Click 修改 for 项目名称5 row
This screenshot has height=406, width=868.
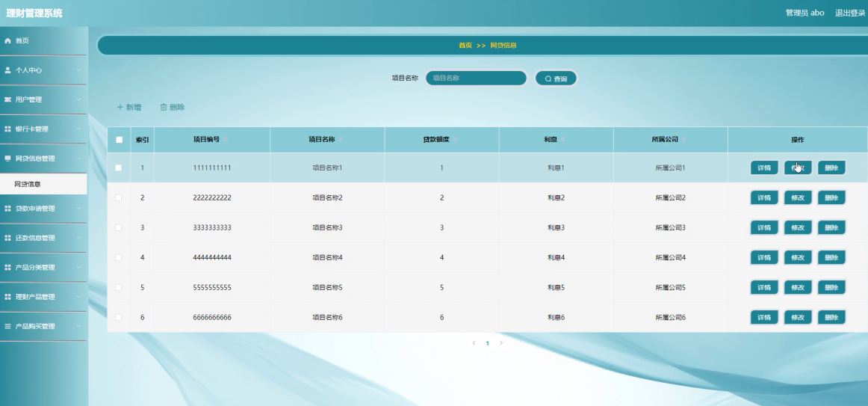[x=798, y=287]
